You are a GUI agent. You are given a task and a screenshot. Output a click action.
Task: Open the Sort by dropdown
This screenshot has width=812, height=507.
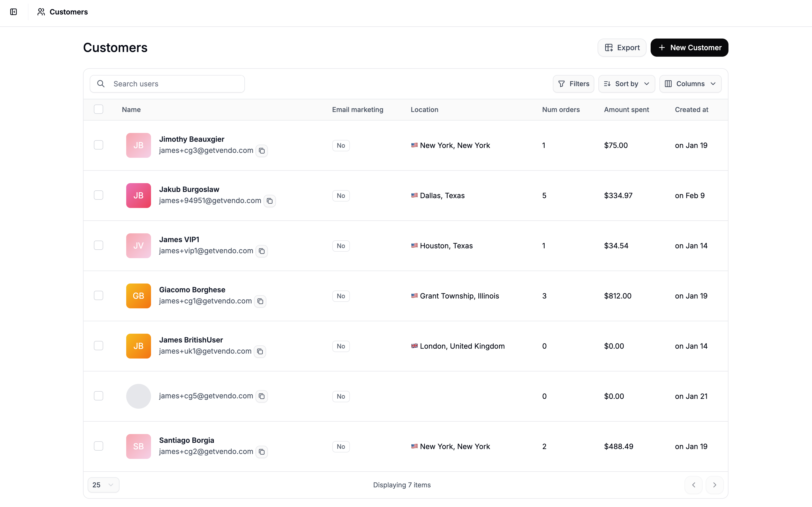point(626,84)
